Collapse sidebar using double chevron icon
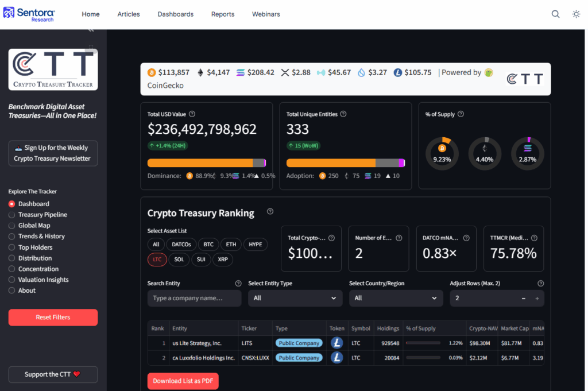Image resolution: width=588 pixels, height=391 pixels. 91,30
